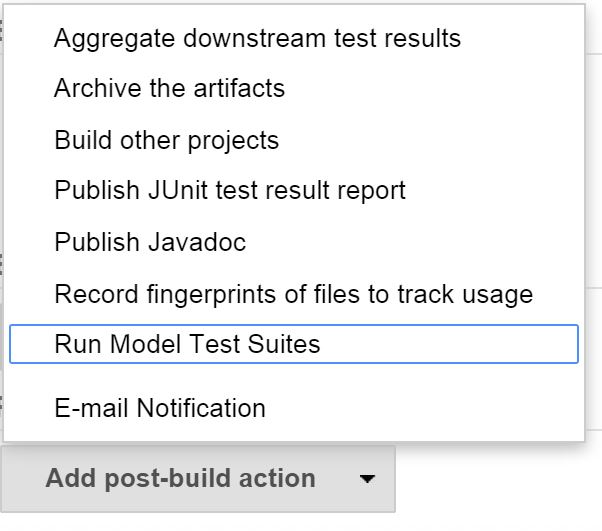Add the Model Test Suites run action
This screenshot has width=602, height=531.
tap(187, 344)
